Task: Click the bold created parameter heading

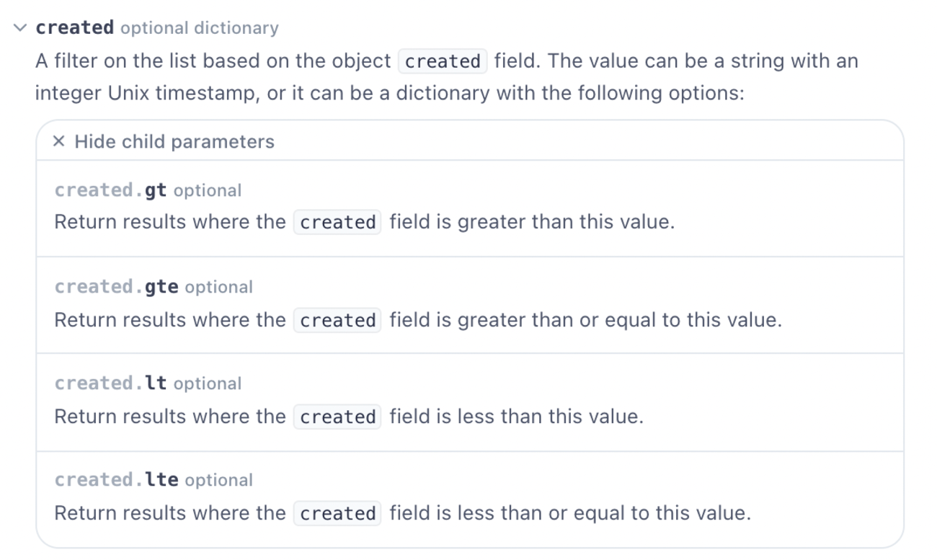Action: click(x=75, y=28)
